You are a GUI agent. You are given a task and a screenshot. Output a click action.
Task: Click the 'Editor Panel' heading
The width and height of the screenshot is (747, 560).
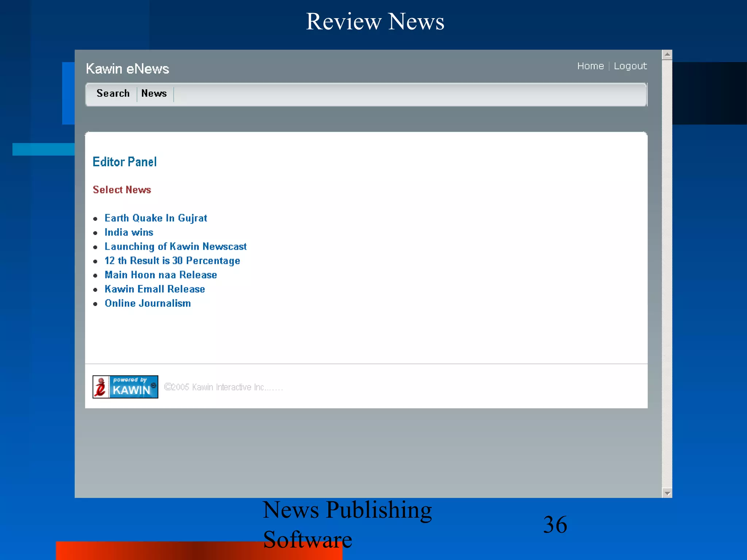125,162
